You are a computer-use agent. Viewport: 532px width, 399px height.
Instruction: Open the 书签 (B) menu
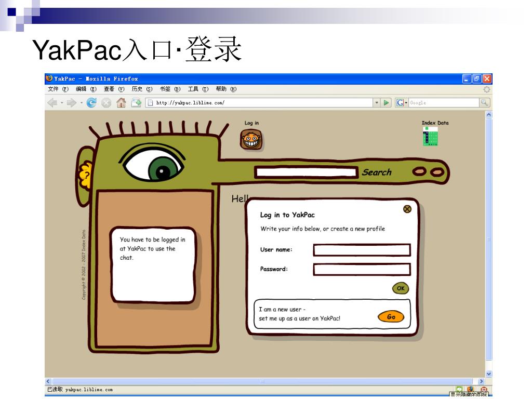pyautogui.click(x=170, y=89)
